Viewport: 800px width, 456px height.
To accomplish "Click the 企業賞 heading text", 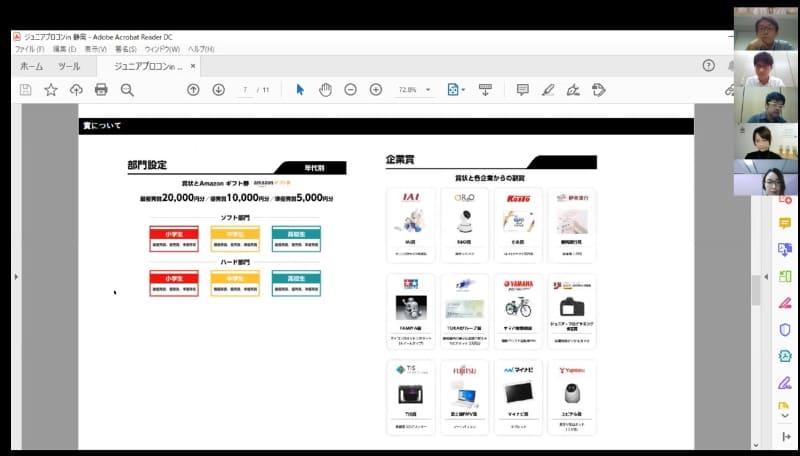I will [400, 160].
